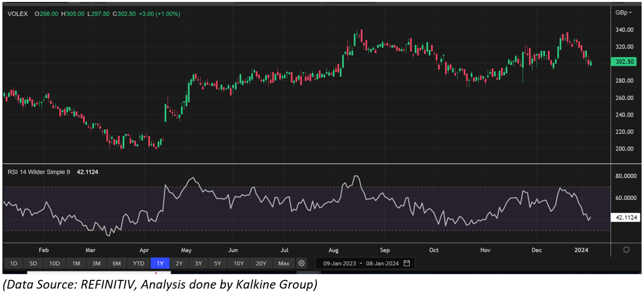Click the auto-scale icon at chart corner
This screenshot has width=644, height=293.
626,250
